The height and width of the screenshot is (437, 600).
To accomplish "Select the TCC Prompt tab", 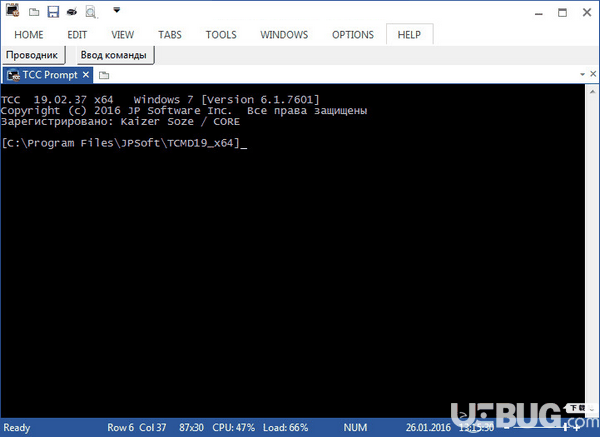I will pos(49,75).
